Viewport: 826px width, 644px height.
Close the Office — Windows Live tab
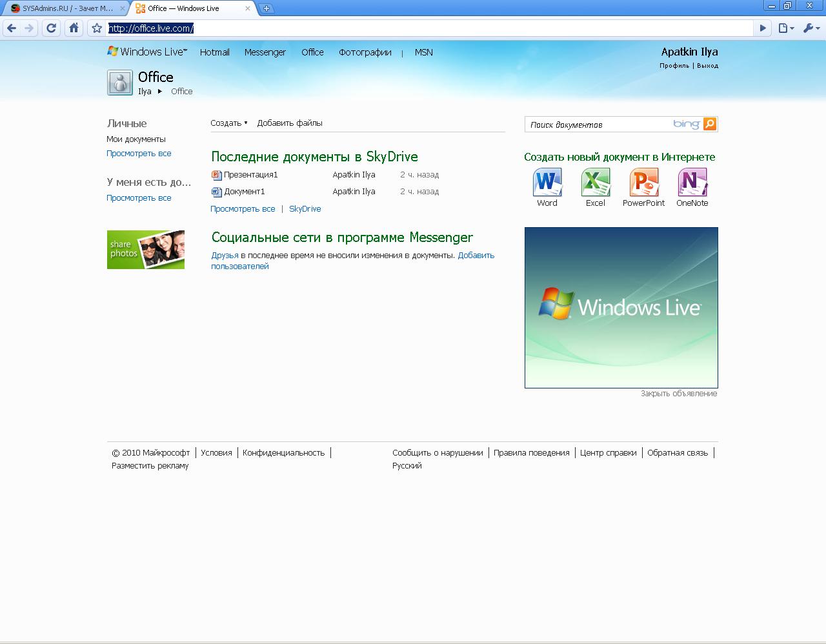click(247, 8)
